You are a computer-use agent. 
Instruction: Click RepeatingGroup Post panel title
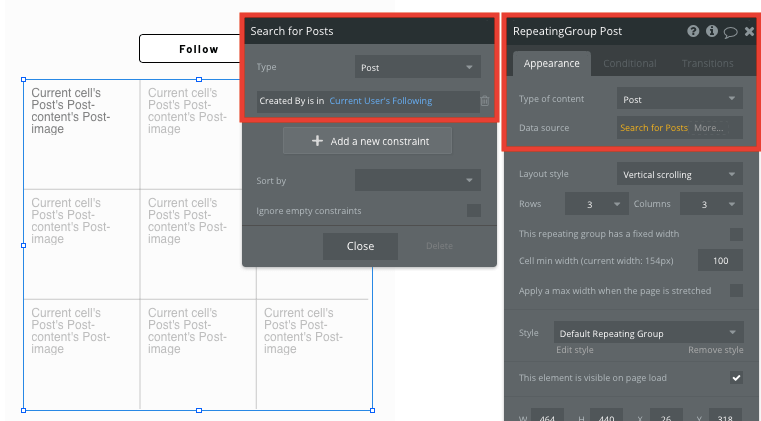(x=567, y=31)
